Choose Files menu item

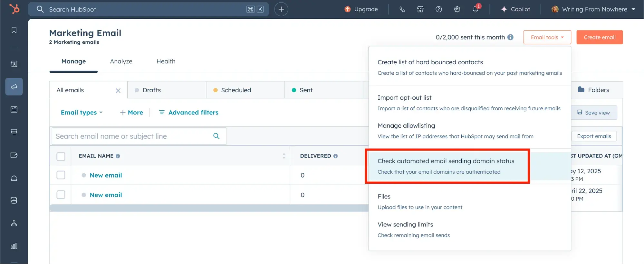click(470, 201)
